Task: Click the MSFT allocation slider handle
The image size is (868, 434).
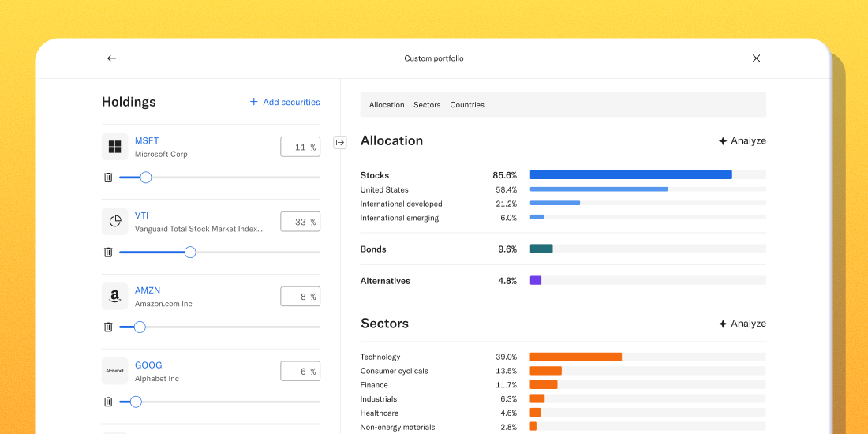Action: (x=146, y=177)
